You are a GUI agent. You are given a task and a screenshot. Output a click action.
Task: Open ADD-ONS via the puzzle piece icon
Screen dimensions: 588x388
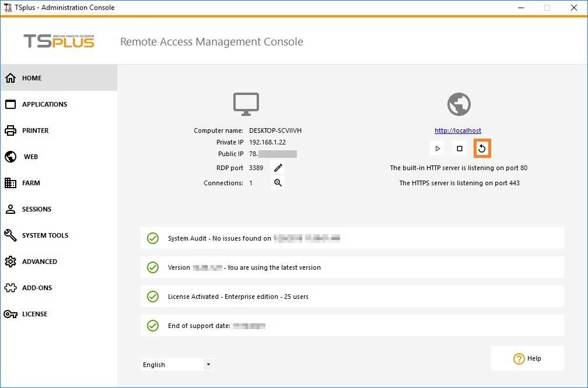pos(10,287)
